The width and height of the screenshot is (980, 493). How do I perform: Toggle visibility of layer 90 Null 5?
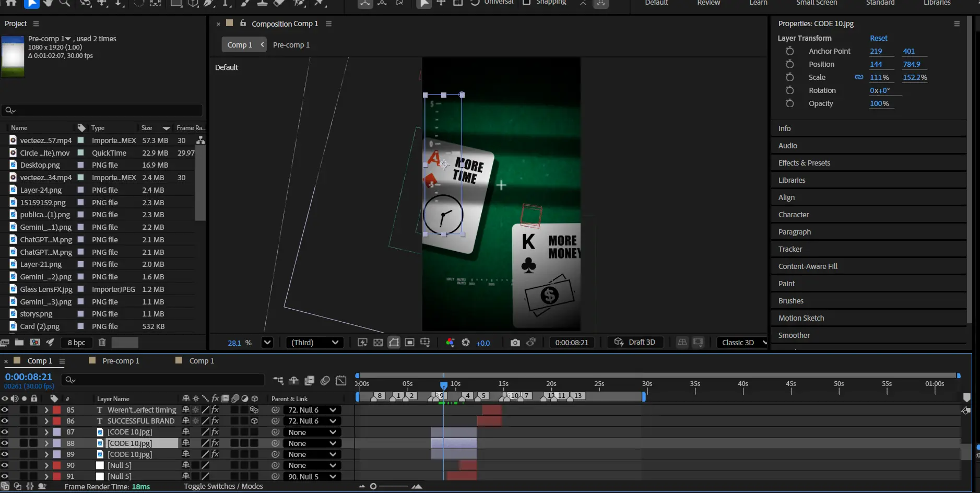[x=5, y=465]
